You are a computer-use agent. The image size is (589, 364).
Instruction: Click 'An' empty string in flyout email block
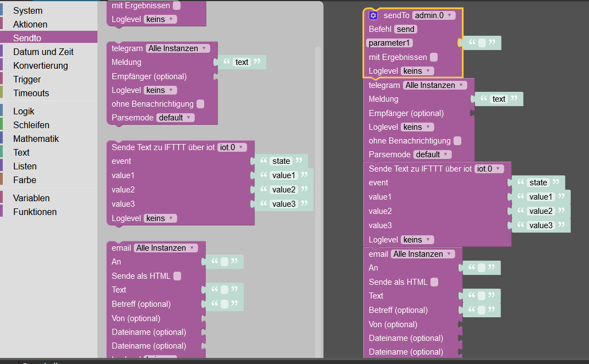[224, 262]
